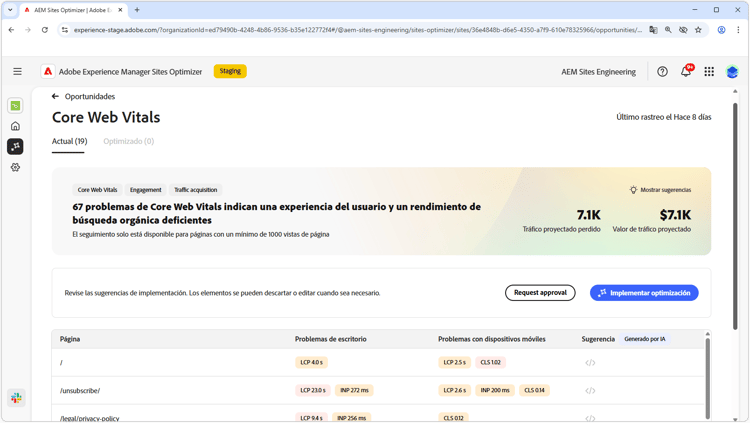Click the $7.1K traffic value
The height and width of the screenshot is (423, 750).
[675, 215]
